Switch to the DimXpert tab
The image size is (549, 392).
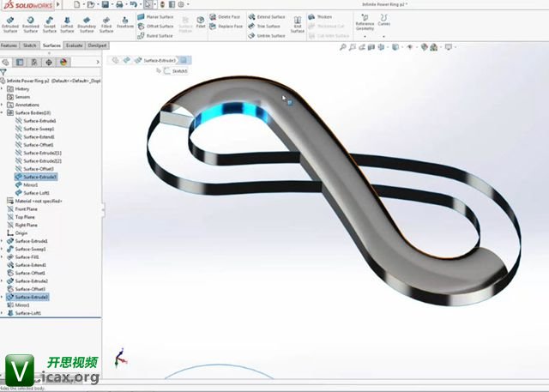pyautogui.click(x=97, y=45)
